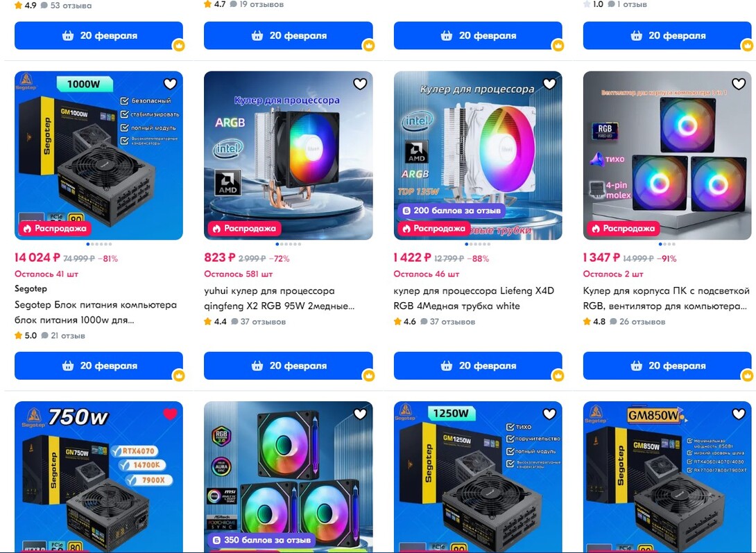Click crown badge on top-left cart button
This screenshot has width=756, height=553.
point(179,45)
